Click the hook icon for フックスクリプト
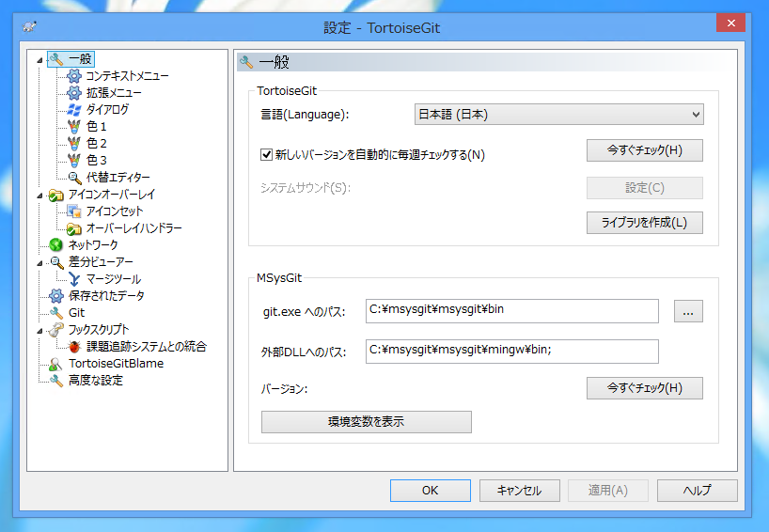The width and height of the screenshot is (769, 532). pyautogui.click(x=56, y=330)
